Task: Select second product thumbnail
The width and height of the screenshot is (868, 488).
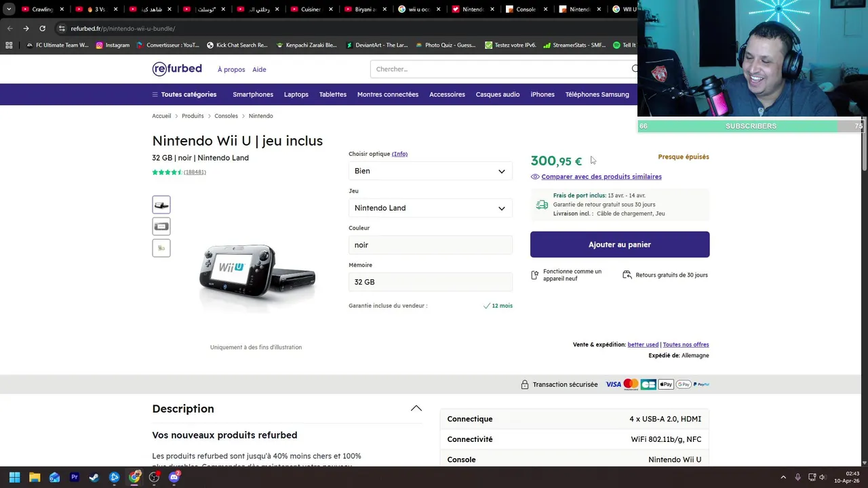Action: (161, 226)
